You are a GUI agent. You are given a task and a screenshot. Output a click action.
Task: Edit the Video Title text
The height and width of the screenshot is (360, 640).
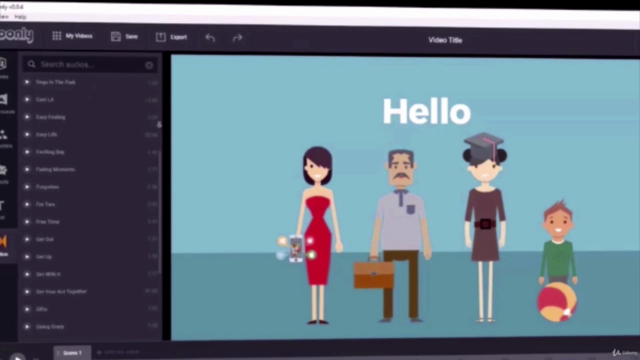445,40
